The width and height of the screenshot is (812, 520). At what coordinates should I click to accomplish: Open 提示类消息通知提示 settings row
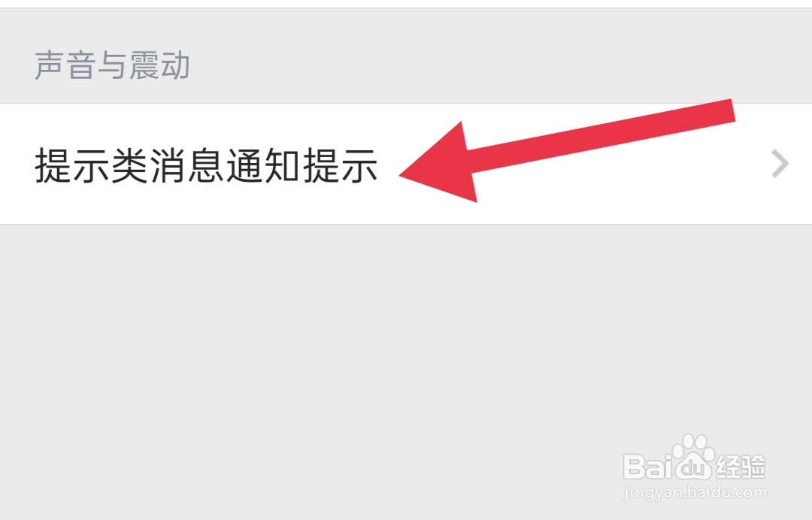click(406, 164)
